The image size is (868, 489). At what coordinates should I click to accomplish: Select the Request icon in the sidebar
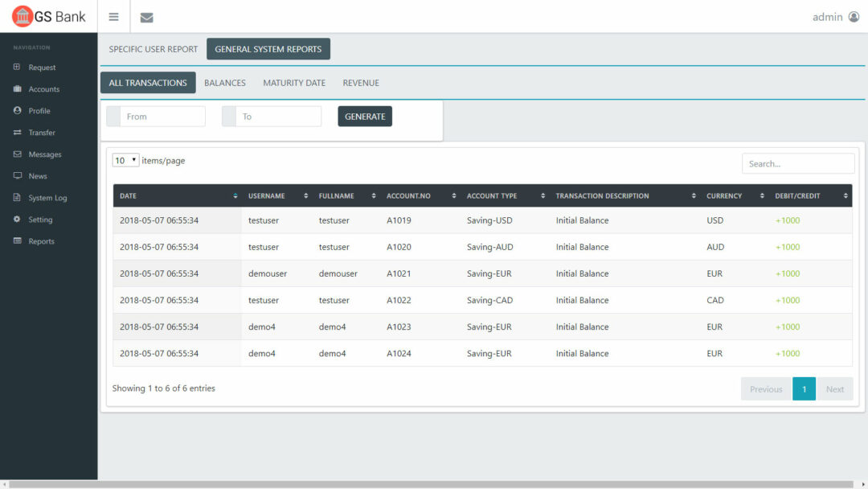click(18, 68)
